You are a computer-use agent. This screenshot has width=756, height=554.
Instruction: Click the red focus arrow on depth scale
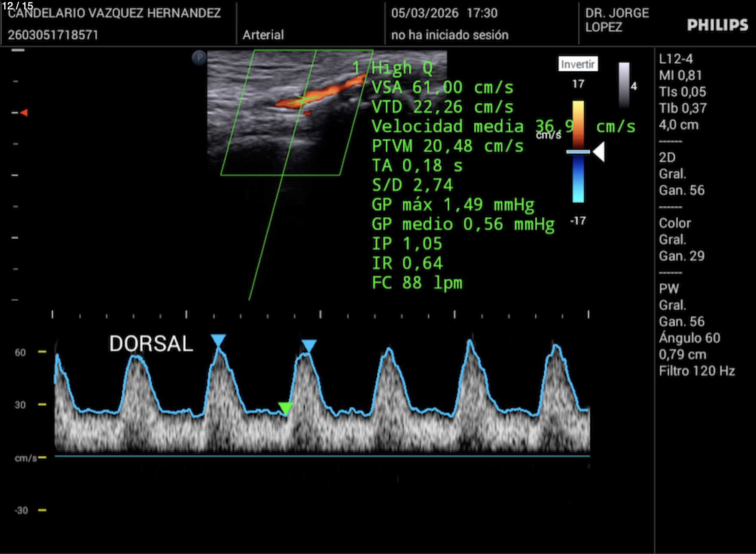tap(24, 113)
